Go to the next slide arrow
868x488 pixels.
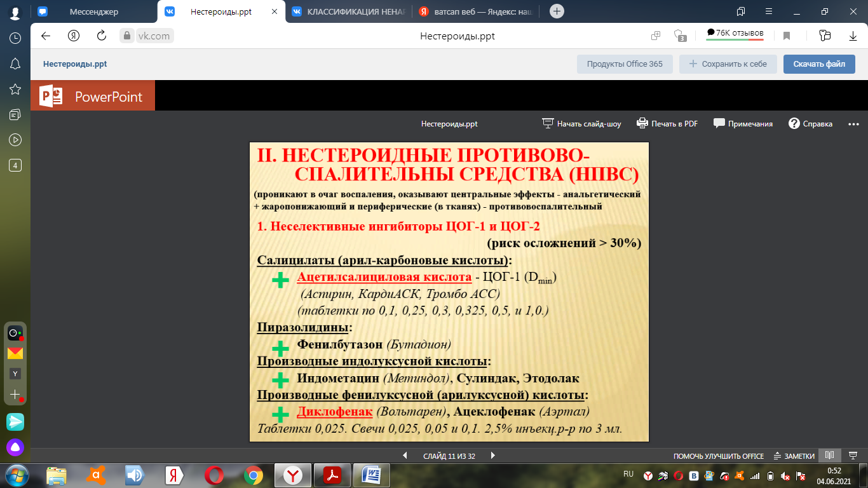point(492,456)
